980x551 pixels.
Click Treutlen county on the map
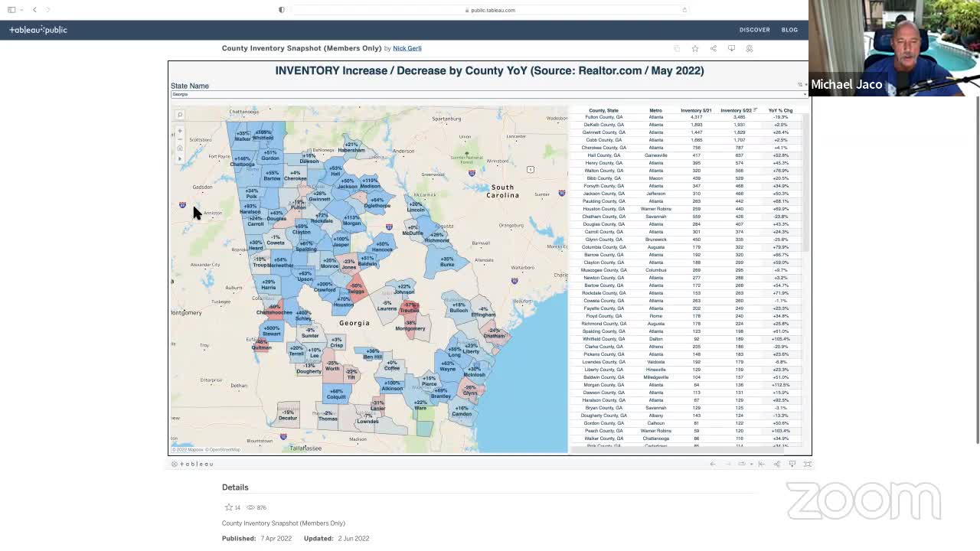coord(409,308)
